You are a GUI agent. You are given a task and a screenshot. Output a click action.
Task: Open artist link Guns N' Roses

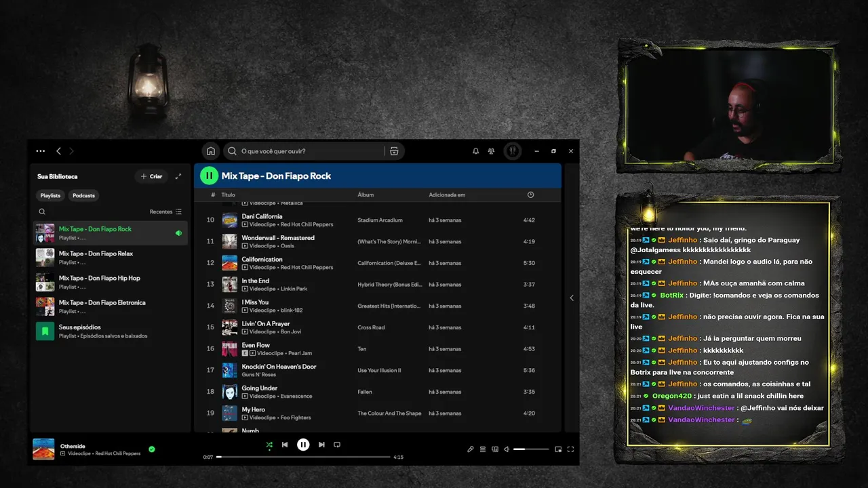point(259,375)
